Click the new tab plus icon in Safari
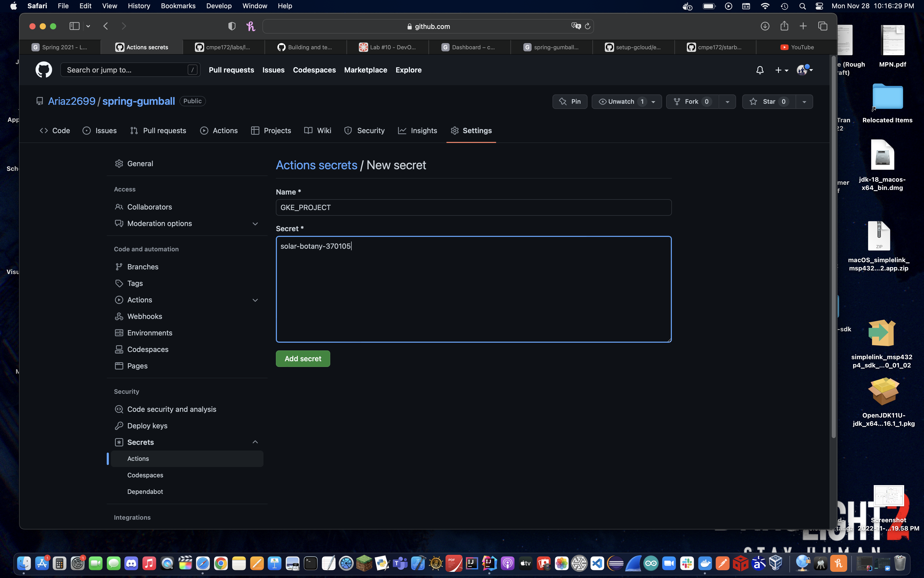 coord(803,26)
